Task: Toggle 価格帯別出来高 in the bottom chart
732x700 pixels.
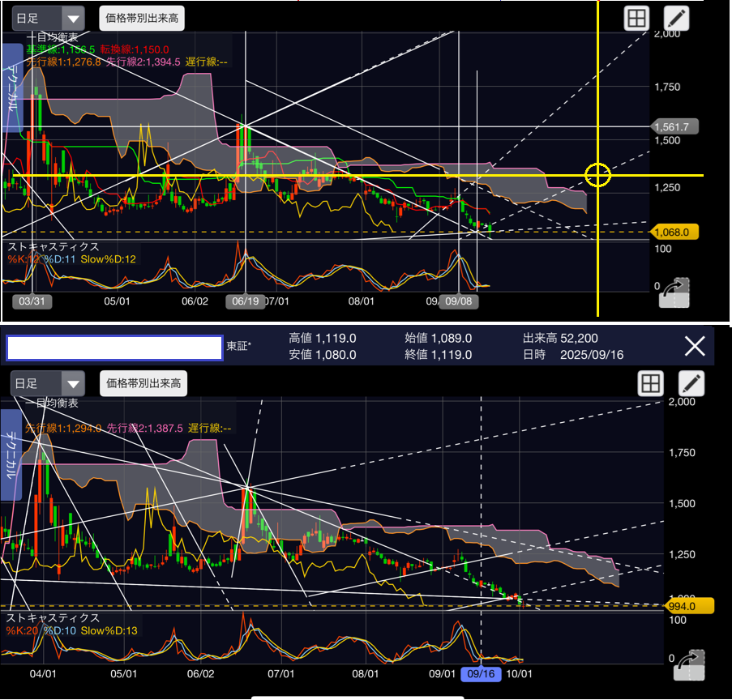Action: coord(143,382)
